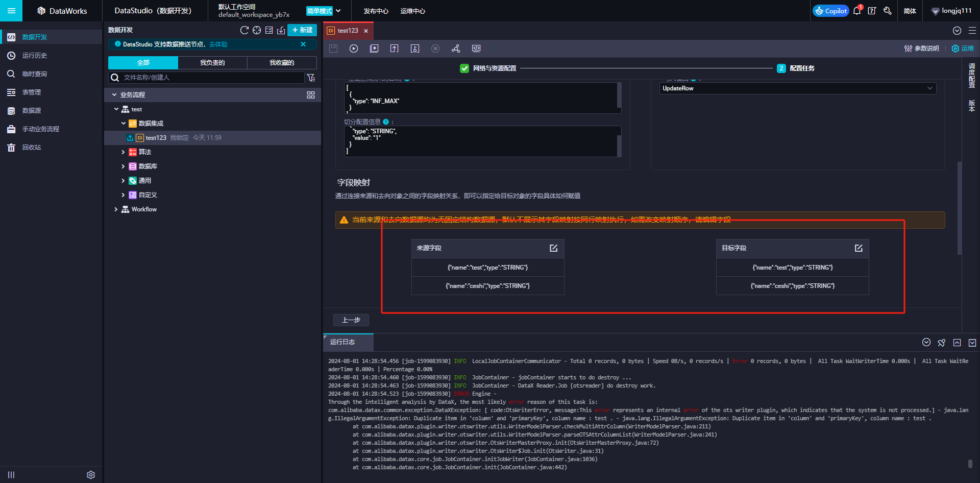
Task: Expand the 通用 folder
Action: [123, 181]
